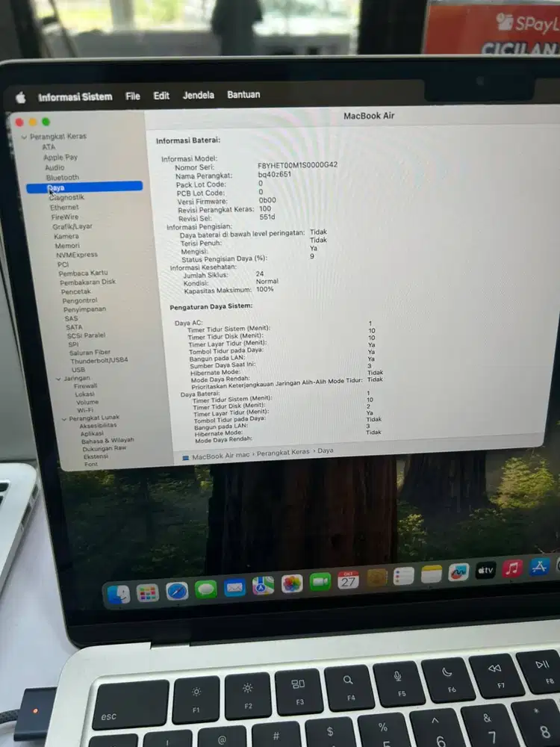Select Thunderbolt/USB4 in the sidebar
Viewport: 560px width, 747px height.
99,361
